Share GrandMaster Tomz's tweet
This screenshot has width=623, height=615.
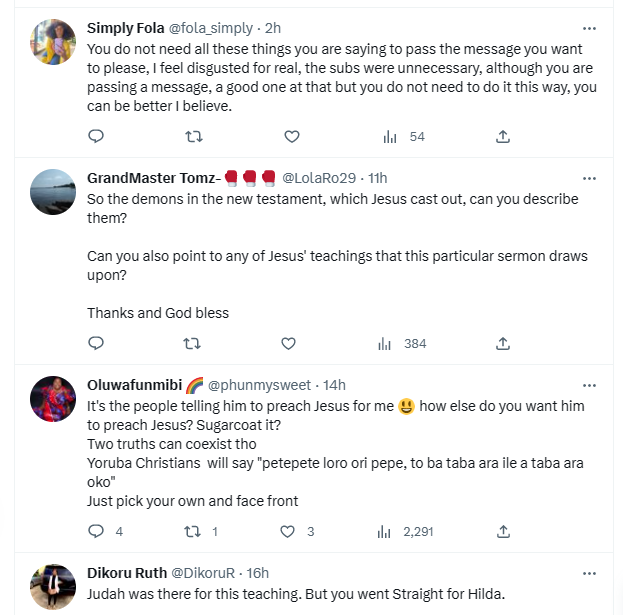pos(503,344)
